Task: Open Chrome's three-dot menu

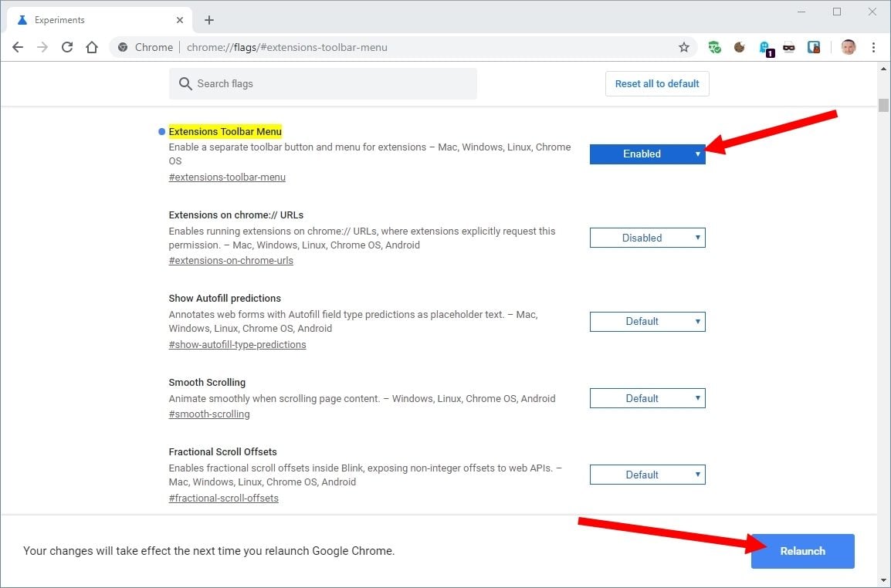Action: point(873,47)
